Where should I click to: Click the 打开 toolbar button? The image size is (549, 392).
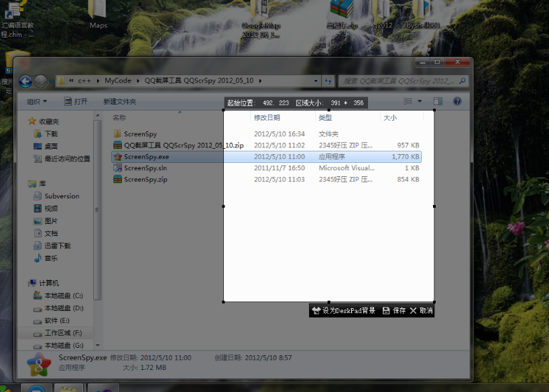76,101
